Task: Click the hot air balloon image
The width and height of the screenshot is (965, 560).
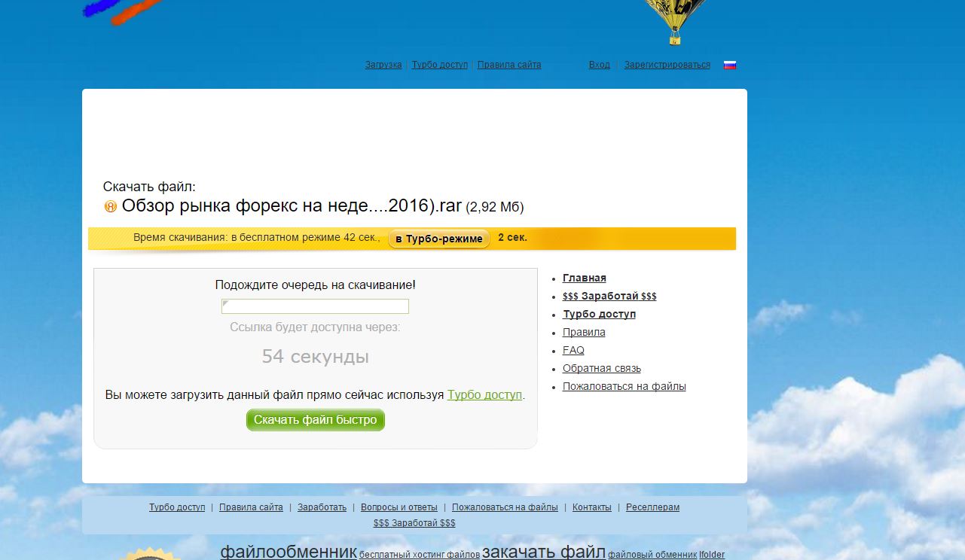Action: tap(674, 22)
